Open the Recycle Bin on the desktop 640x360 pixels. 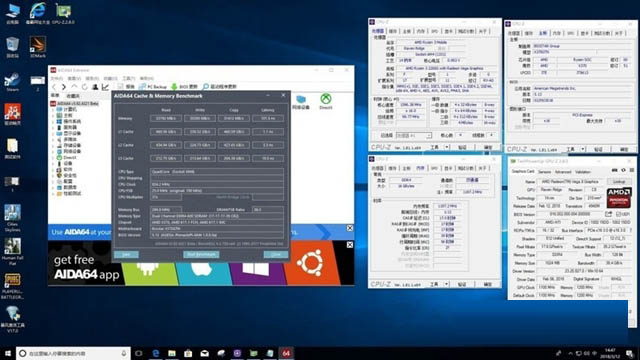point(12,47)
